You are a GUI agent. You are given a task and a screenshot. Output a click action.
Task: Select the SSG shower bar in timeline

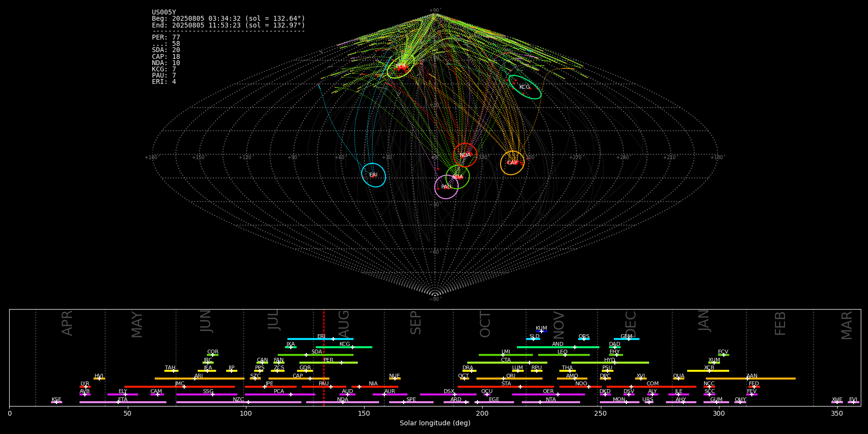(x=206, y=394)
